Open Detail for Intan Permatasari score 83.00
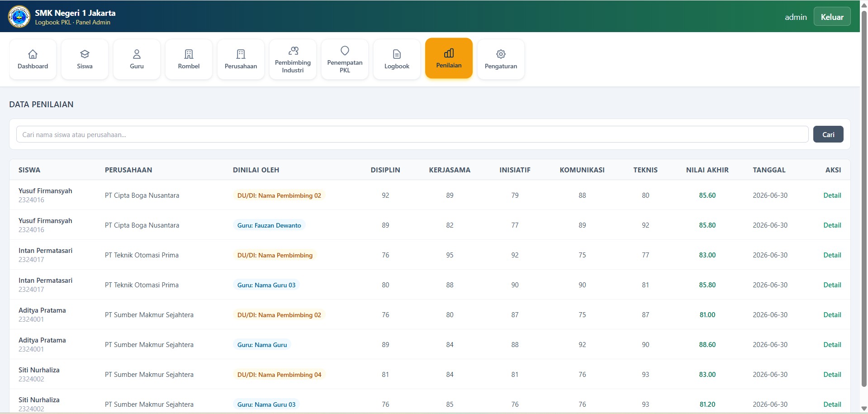 [832, 255]
